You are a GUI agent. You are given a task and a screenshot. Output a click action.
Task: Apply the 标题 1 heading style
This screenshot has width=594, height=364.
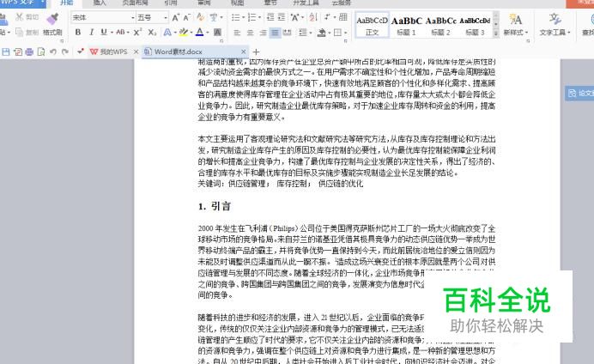tap(406, 26)
